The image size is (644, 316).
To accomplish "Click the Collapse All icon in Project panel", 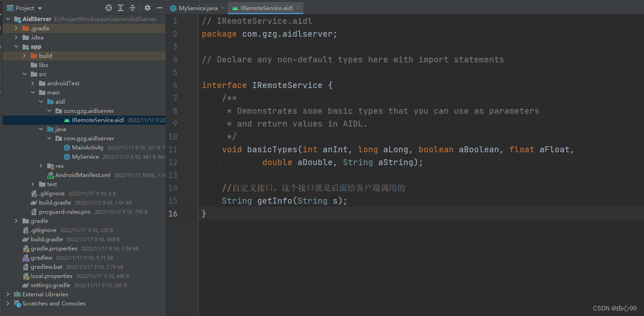I will coord(132,8).
